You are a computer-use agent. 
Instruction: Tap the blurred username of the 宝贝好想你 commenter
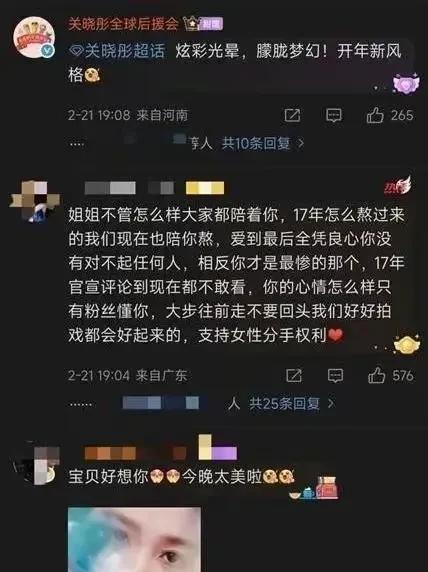(x=136, y=453)
